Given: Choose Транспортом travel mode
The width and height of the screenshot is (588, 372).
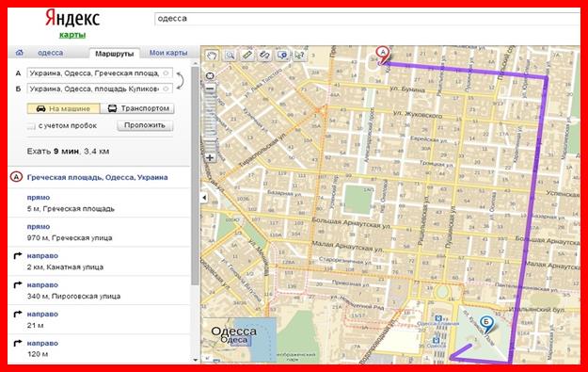Looking at the screenshot, I should [x=137, y=108].
